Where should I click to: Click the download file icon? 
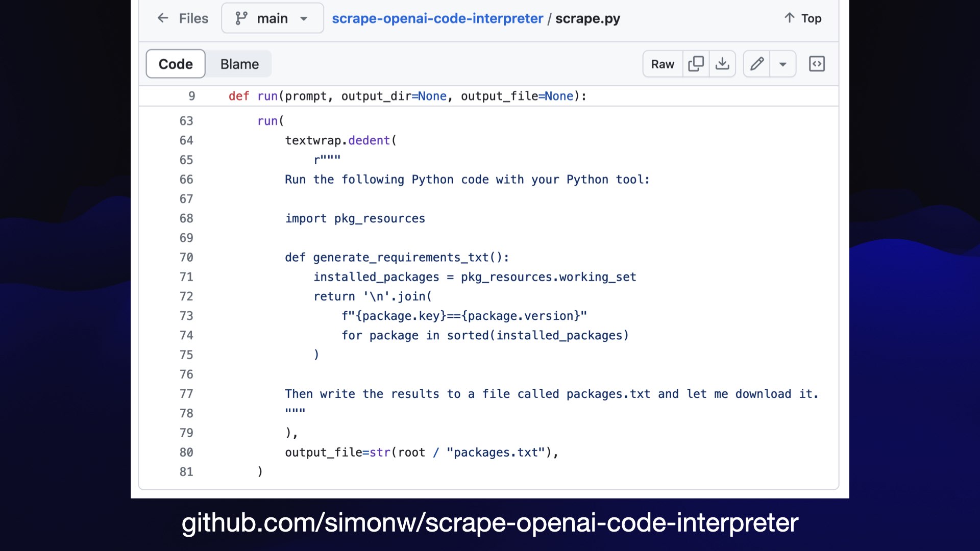(723, 64)
